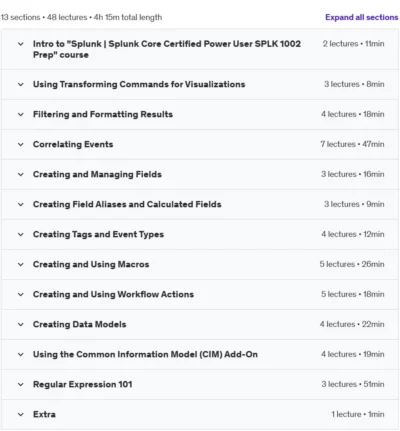This screenshot has height=431, width=400.
Task: Select Creating and Using Macros title
Action: [x=91, y=264]
